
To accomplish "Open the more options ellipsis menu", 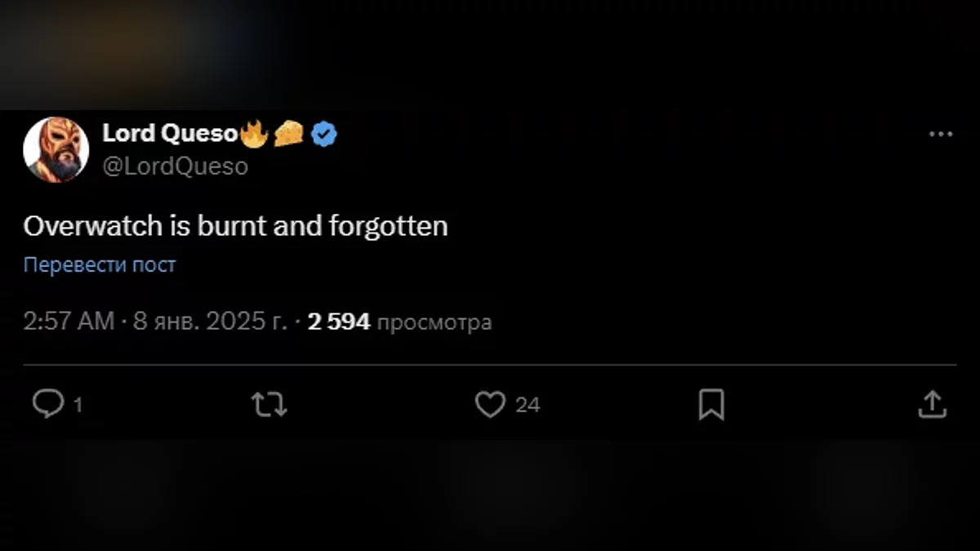I will point(941,135).
